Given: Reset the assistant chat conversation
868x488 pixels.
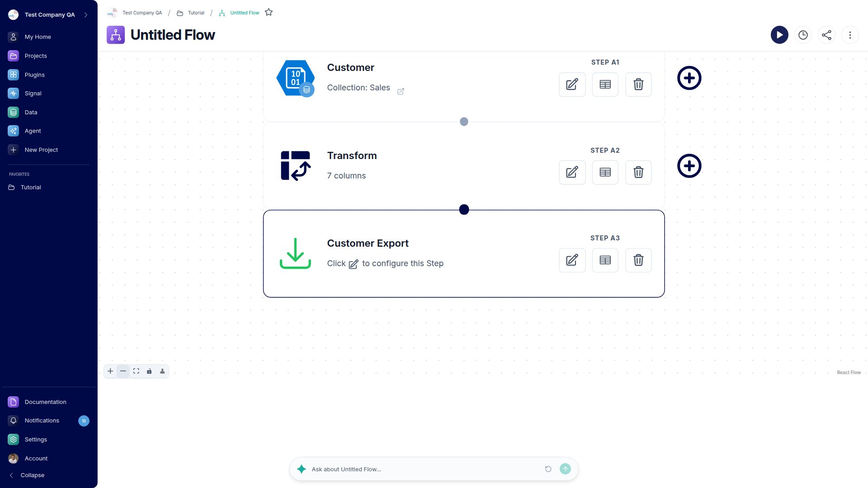Looking at the screenshot, I should (548, 469).
